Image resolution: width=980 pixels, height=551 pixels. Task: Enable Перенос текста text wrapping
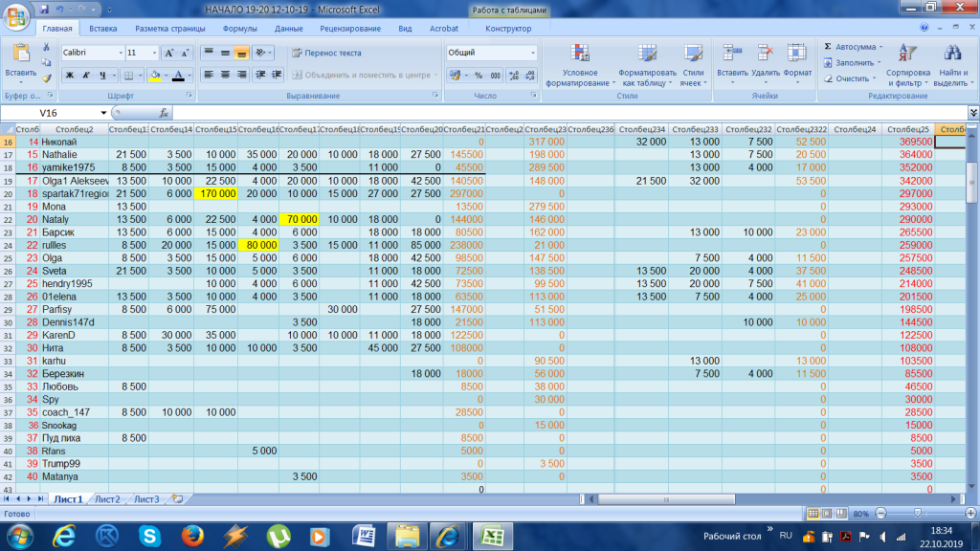coord(326,53)
